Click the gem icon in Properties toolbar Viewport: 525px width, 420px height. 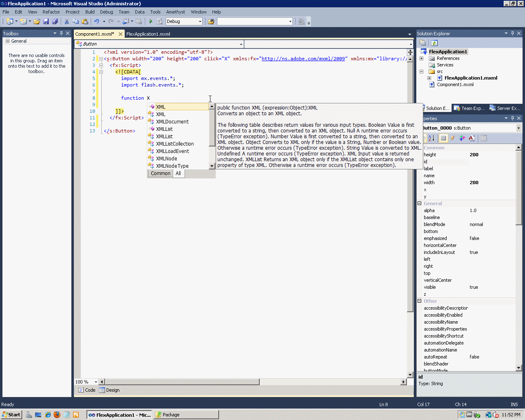(462, 138)
